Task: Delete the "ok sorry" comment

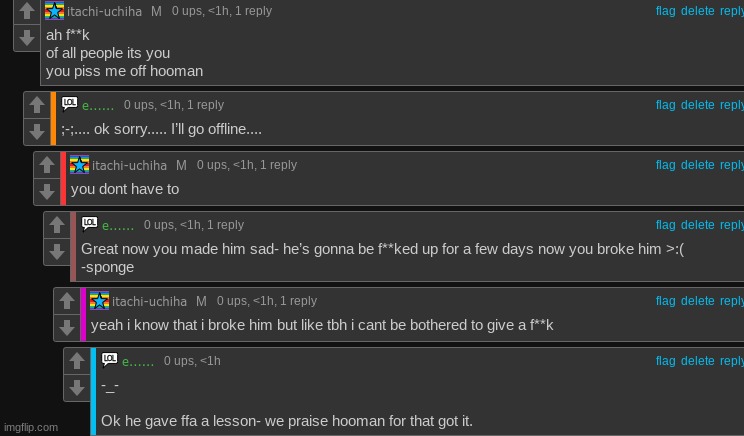Action: [697, 105]
